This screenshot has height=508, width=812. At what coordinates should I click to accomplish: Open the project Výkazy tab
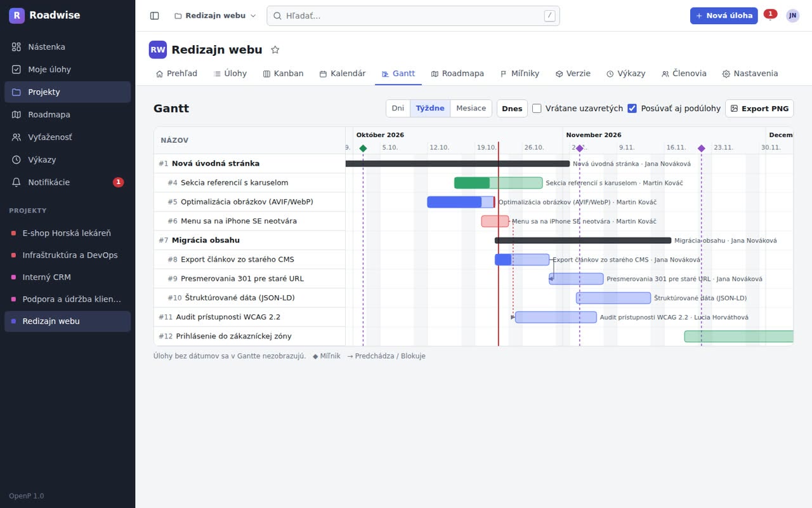625,74
